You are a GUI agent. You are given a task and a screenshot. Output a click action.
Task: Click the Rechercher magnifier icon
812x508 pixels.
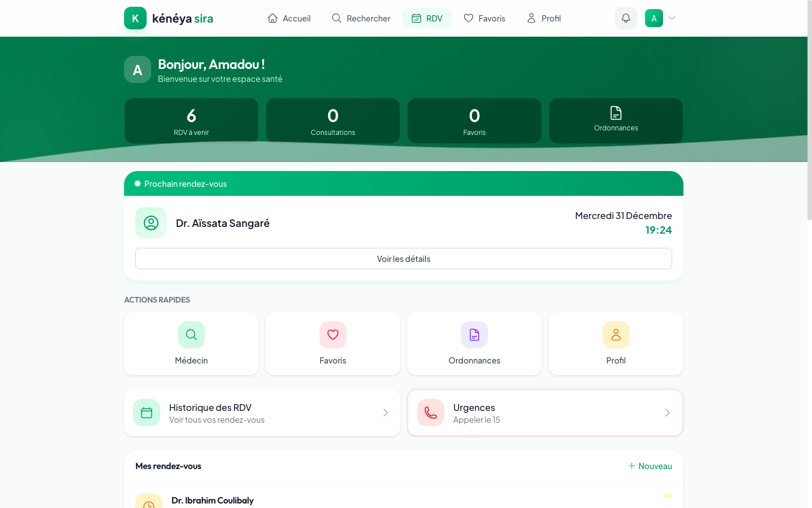pos(337,18)
